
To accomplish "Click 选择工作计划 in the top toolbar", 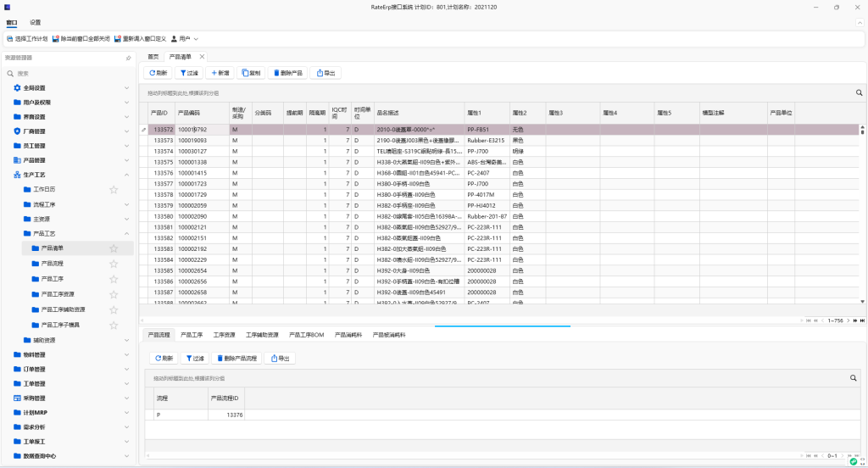I will click(26, 38).
